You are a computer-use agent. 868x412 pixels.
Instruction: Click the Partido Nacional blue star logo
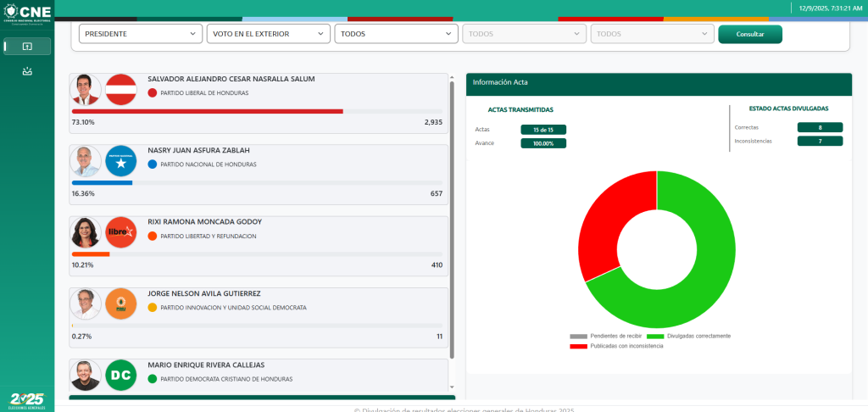click(x=121, y=161)
